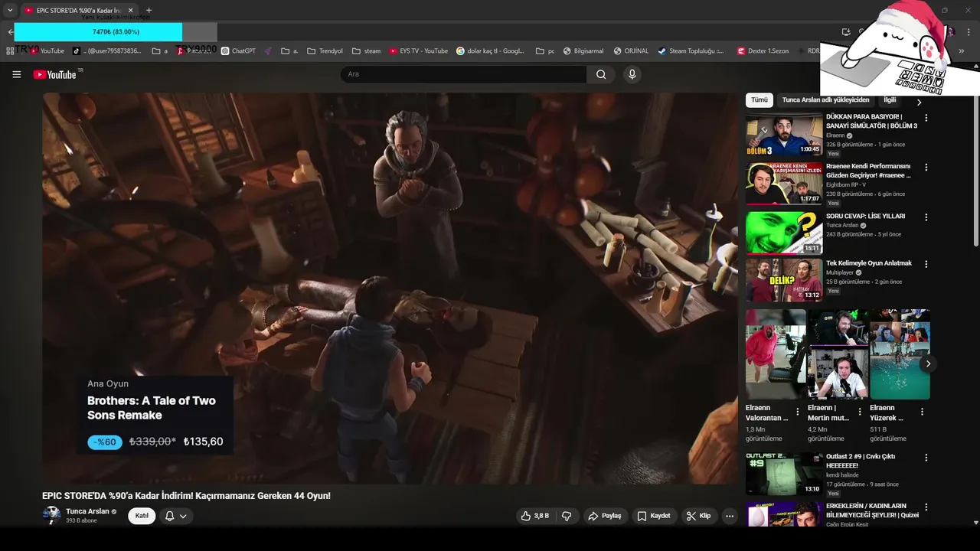
Task: Open options for SORU CEVAP: LİSE YILLARI
Action: (x=926, y=217)
